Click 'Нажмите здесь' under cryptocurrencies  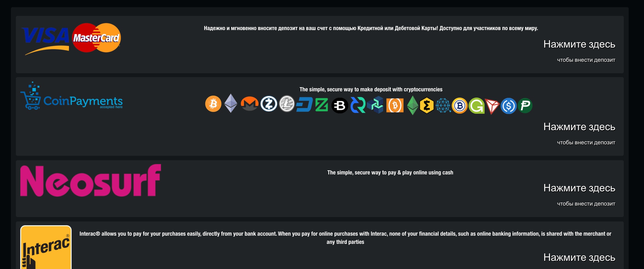click(579, 127)
